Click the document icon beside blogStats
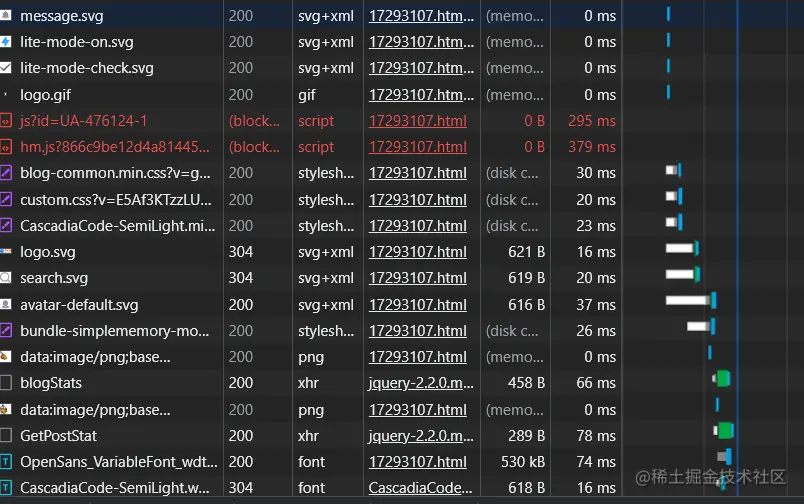 point(6,383)
